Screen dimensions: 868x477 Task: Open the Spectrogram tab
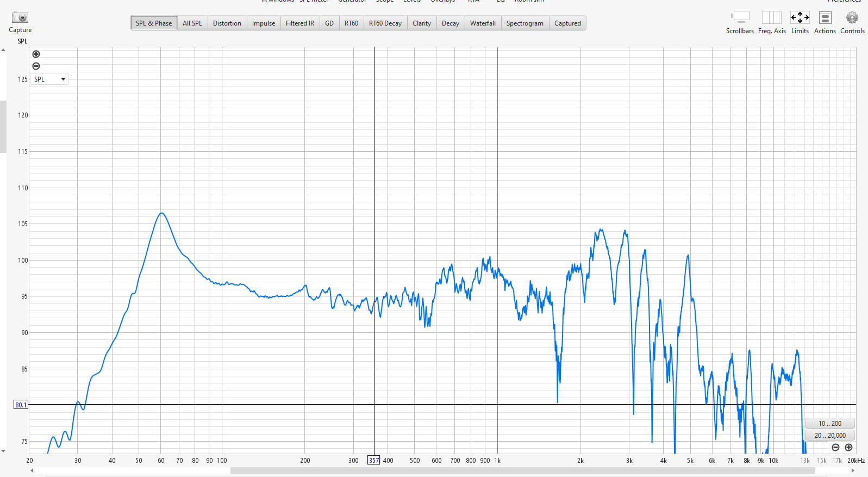[525, 23]
